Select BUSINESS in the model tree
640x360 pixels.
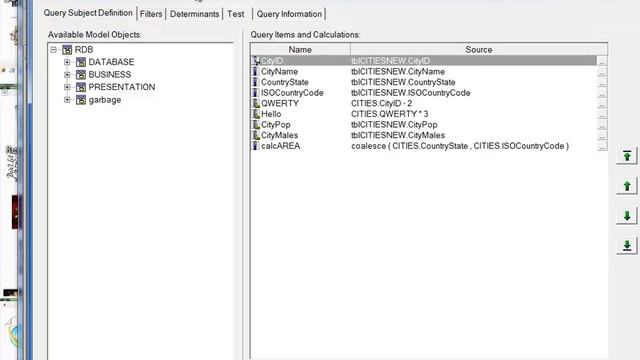[110, 75]
